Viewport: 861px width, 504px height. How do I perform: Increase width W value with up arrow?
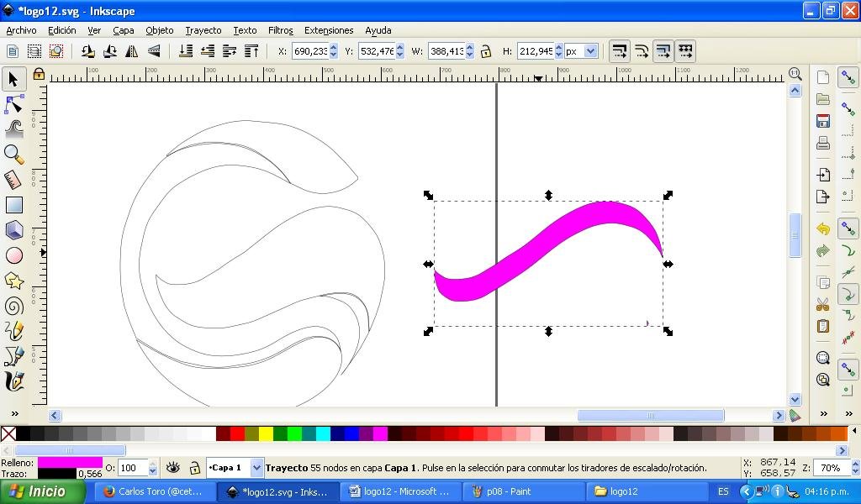pyautogui.click(x=469, y=48)
